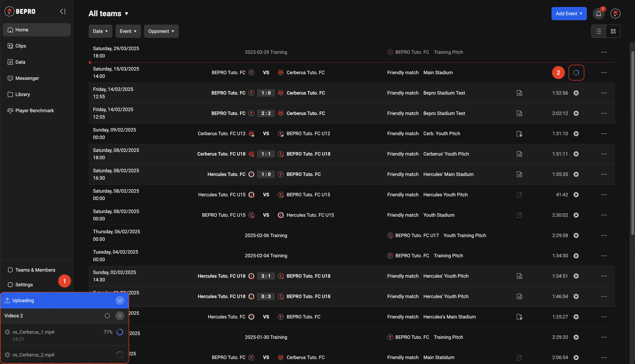Image resolution: width=635 pixels, height=364 pixels.
Task: Click vs_Cerberus_1.mp4 upload progress circle
Action: 120,332
